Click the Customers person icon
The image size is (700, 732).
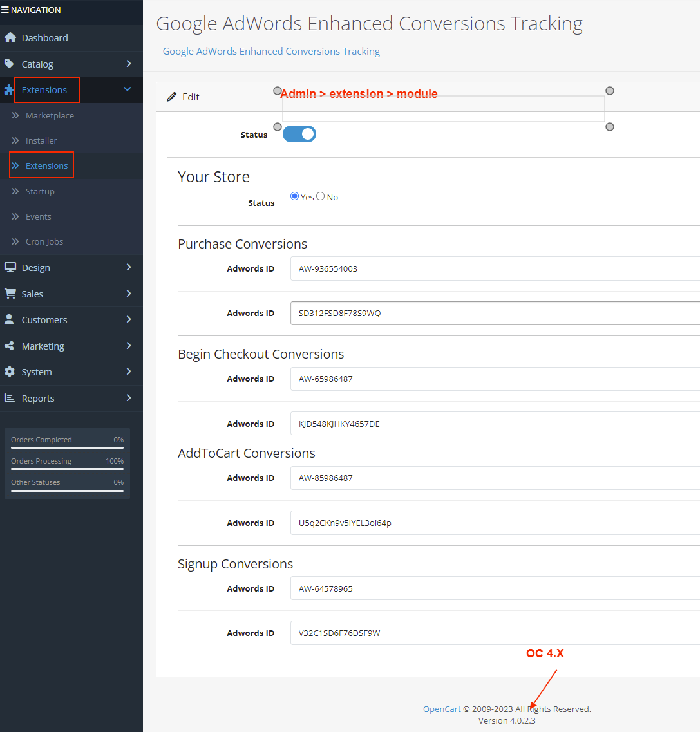[10, 319]
